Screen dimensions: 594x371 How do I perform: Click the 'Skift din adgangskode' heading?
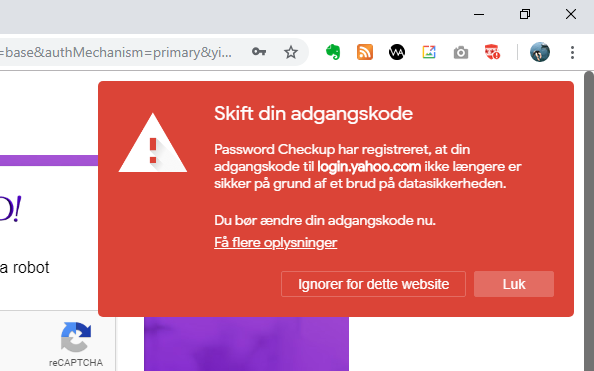coord(313,113)
